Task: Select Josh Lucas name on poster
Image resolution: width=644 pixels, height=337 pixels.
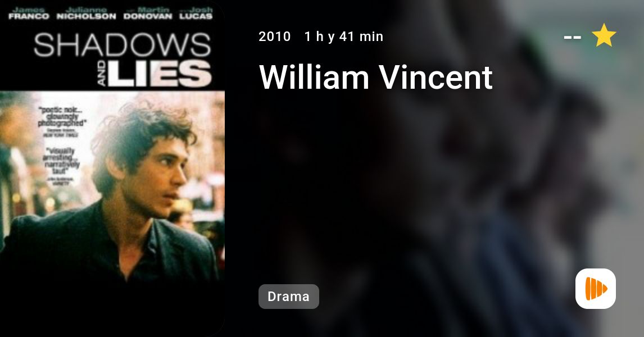Action: (196, 13)
